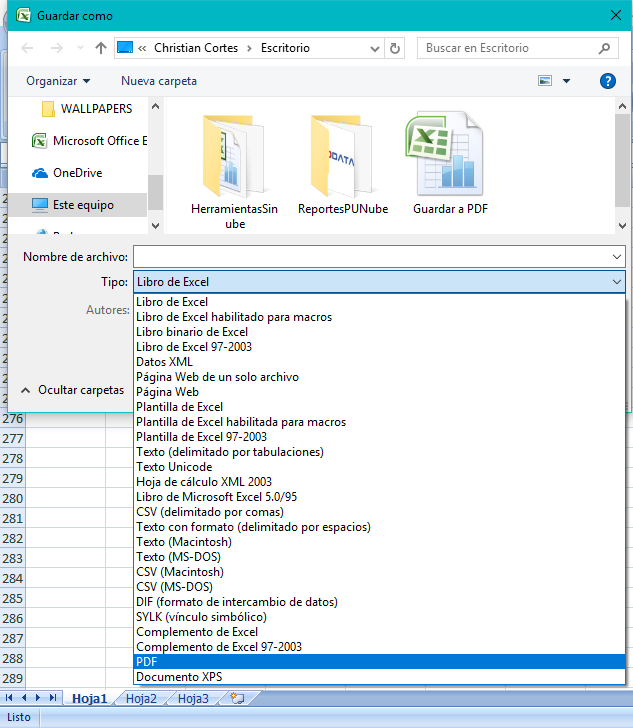The height and width of the screenshot is (728, 633).
Task: Choose Datos XML file type
Action: [x=379, y=362]
